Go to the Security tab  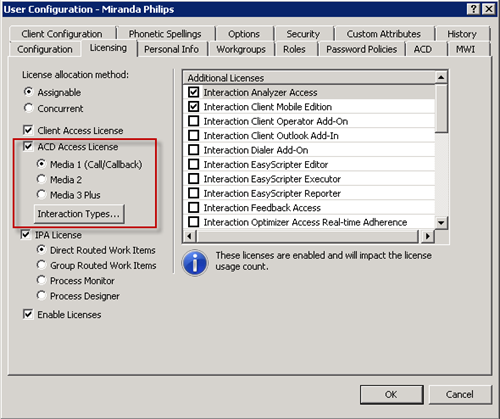[x=303, y=34]
